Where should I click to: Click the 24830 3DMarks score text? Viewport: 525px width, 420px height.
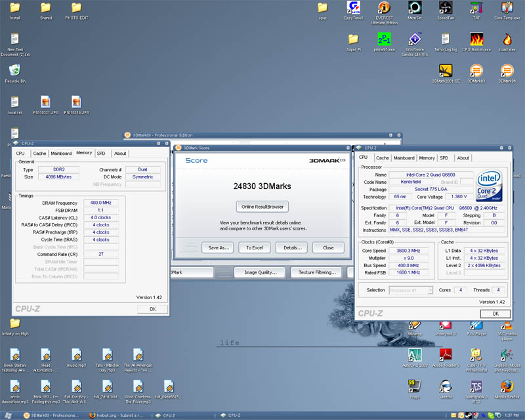(262, 186)
